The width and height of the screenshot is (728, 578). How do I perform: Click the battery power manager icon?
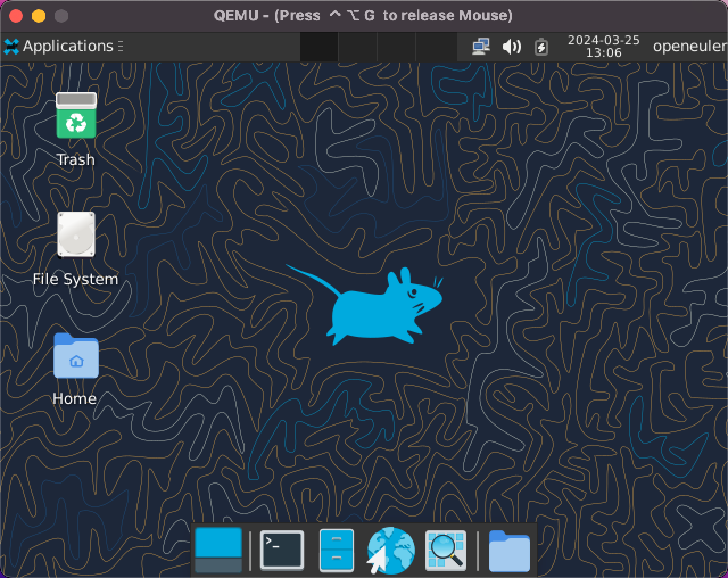[x=541, y=47]
